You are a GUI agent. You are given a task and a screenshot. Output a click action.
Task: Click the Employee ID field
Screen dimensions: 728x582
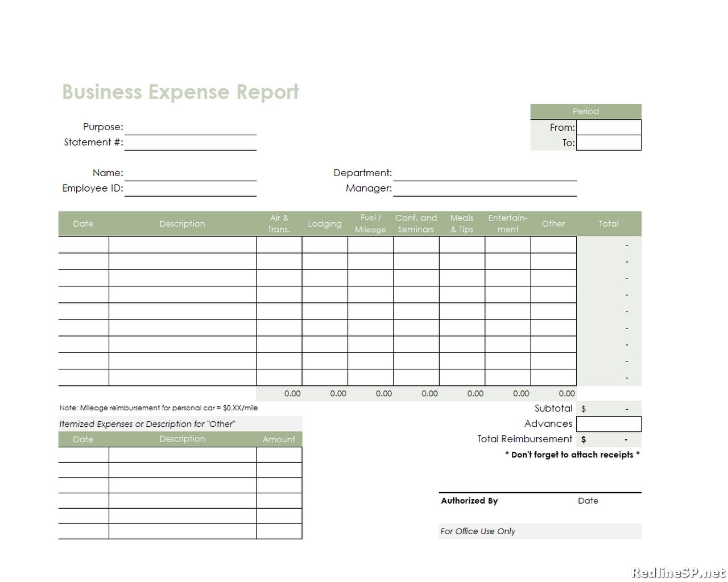point(191,189)
